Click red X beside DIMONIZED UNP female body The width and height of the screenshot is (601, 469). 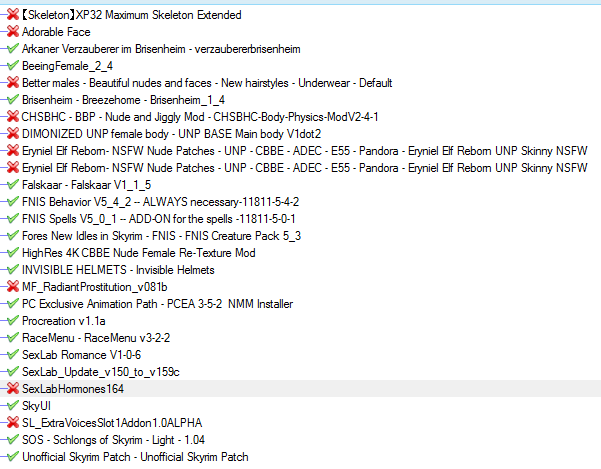click(x=11, y=134)
